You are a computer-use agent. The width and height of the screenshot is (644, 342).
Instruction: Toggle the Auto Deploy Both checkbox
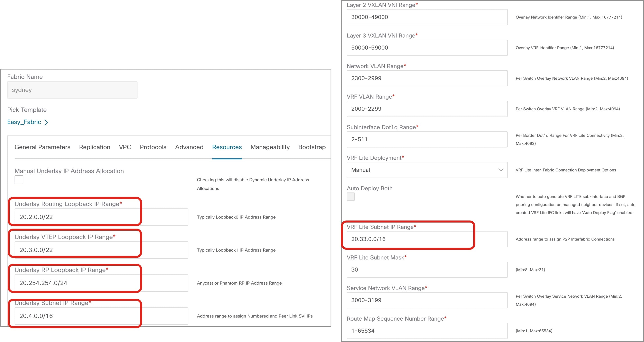(x=351, y=196)
